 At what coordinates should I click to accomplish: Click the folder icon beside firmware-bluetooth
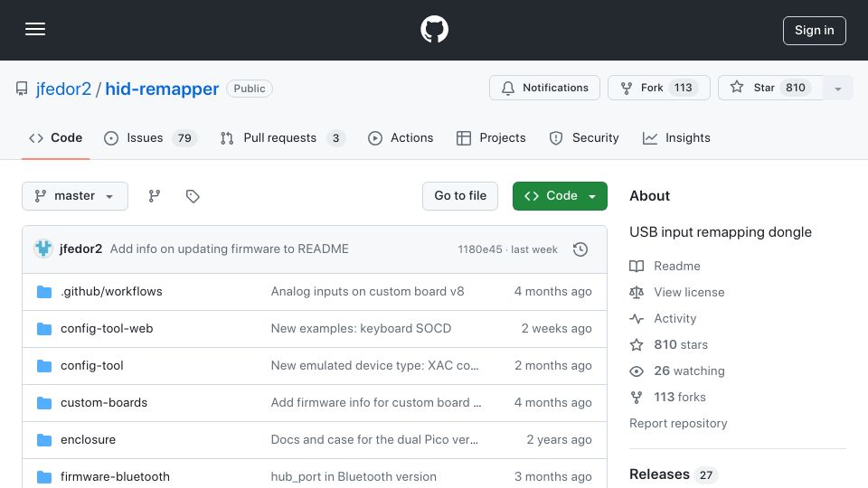(x=44, y=477)
